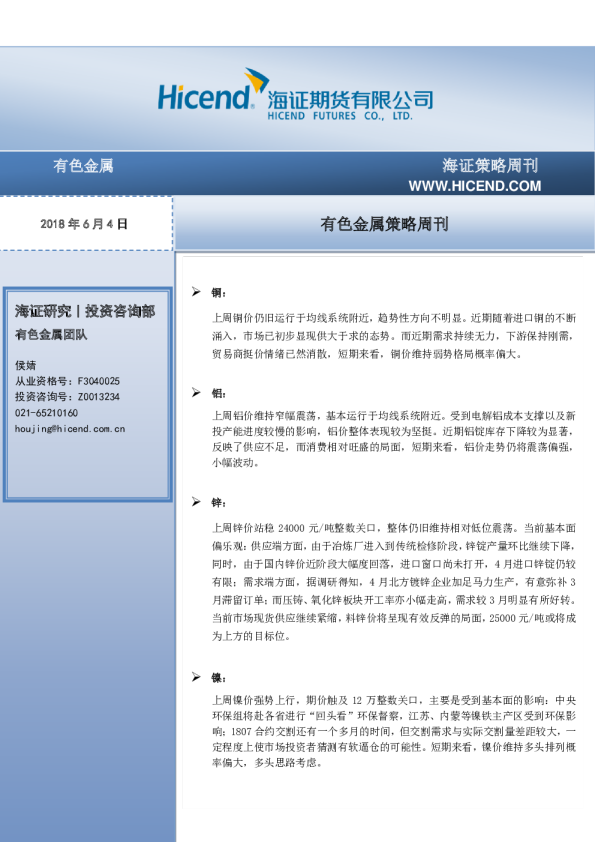Click the 海证期货有限公司 company name
Image resolution: width=595 pixels, height=842 pixels.
click(x=350, y=100)
